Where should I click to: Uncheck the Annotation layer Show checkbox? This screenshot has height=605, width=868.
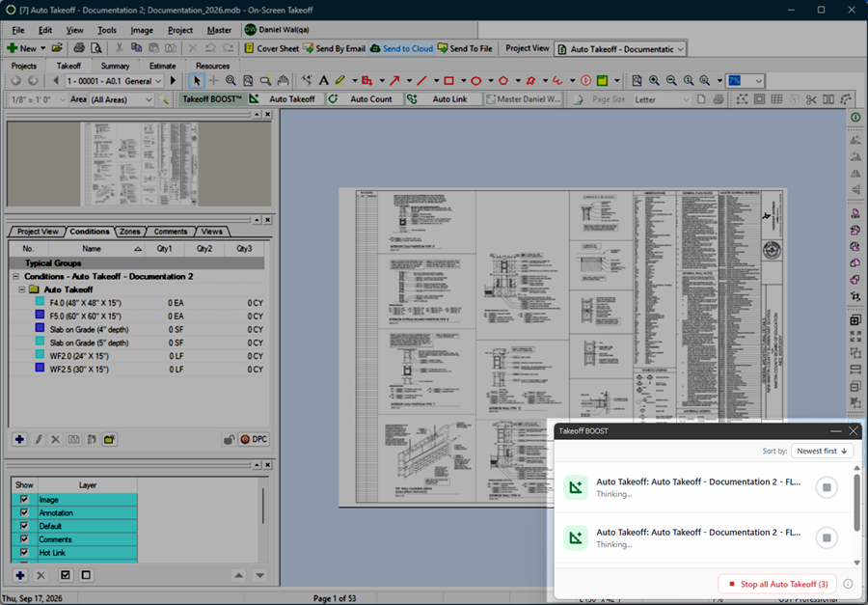[24, 512]
